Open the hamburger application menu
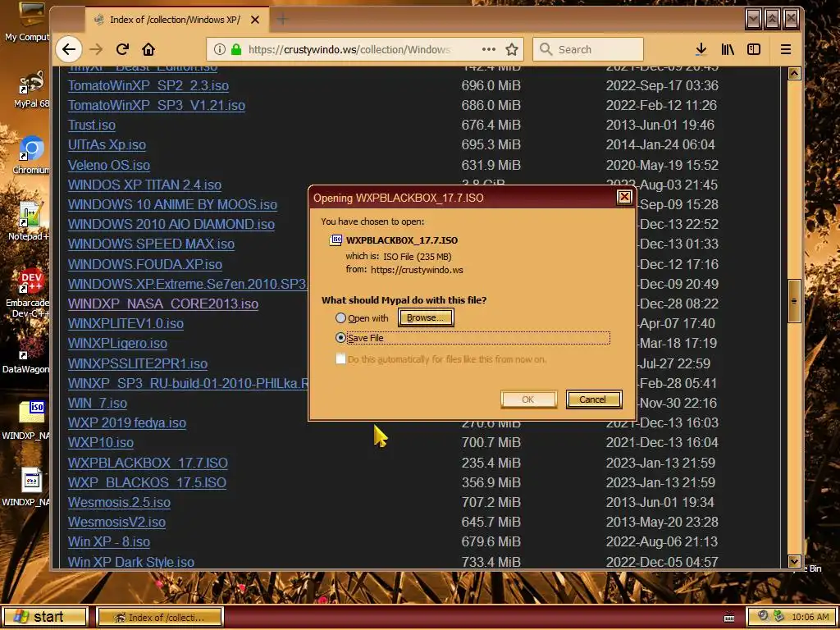840x630 pixels. point(785,49)
